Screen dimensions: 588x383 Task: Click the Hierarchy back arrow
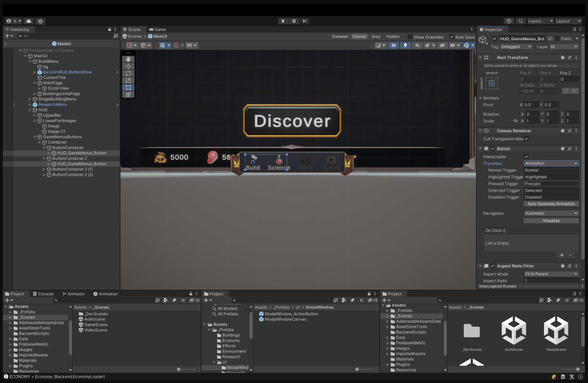click(x=5, y=44)
